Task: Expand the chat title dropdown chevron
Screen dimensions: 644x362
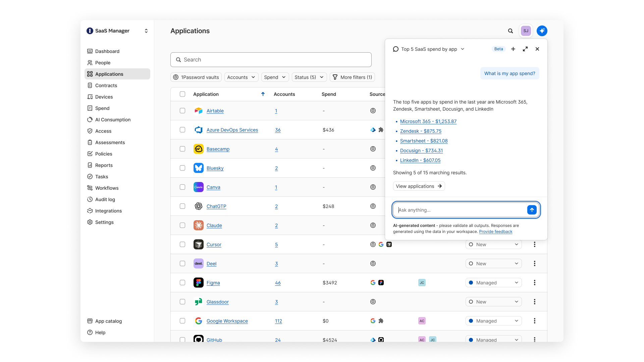Action: pyautogui.click(x=463, y=49)
